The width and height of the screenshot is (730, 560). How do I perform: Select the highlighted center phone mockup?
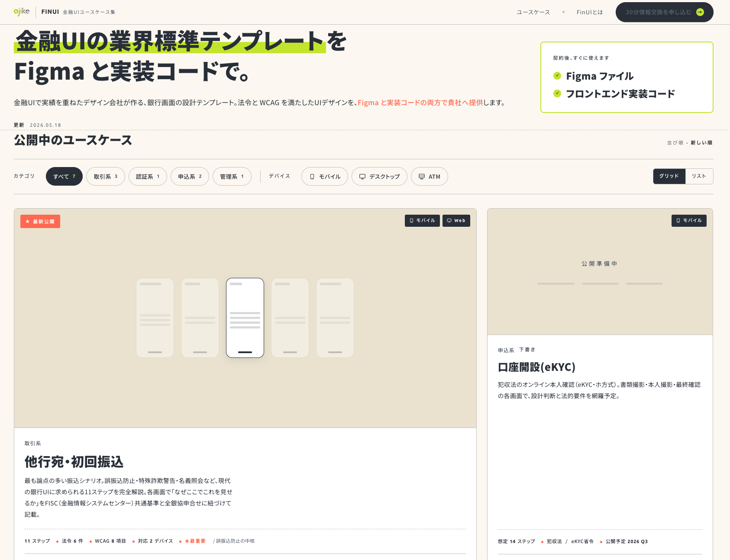pos(245,318)
